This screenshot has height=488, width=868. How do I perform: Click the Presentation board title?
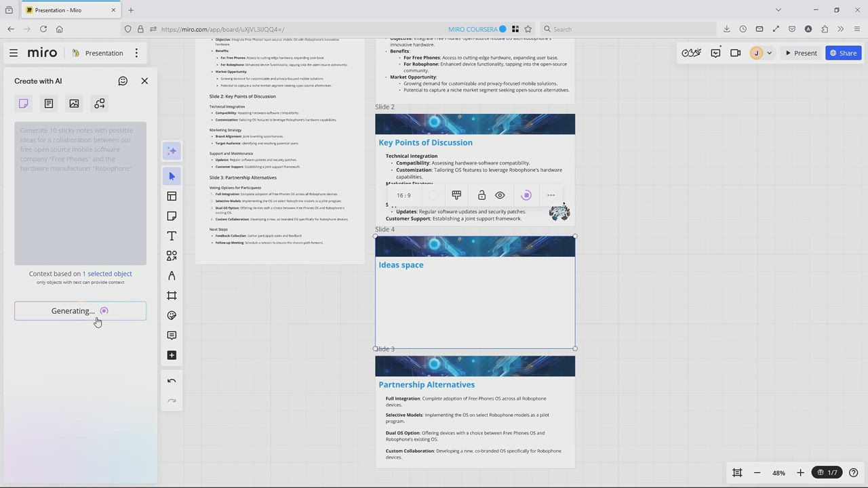[x=104, y=53]
